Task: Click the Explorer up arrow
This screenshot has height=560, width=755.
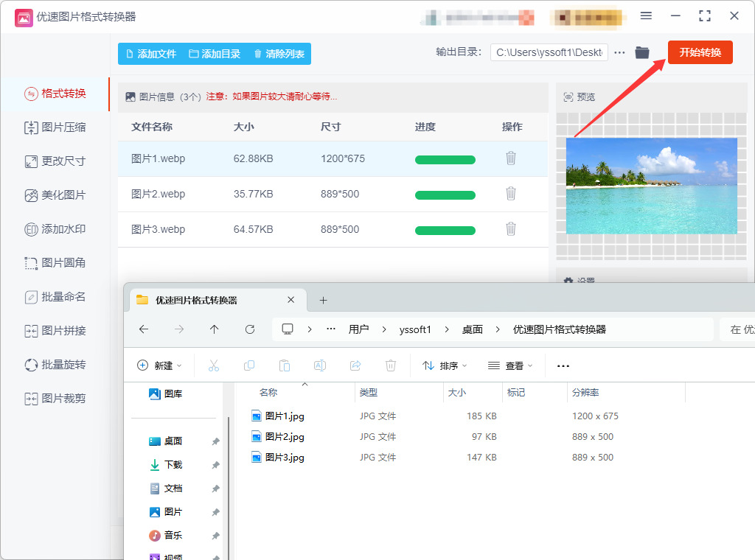Action: [x=215, y=329]
